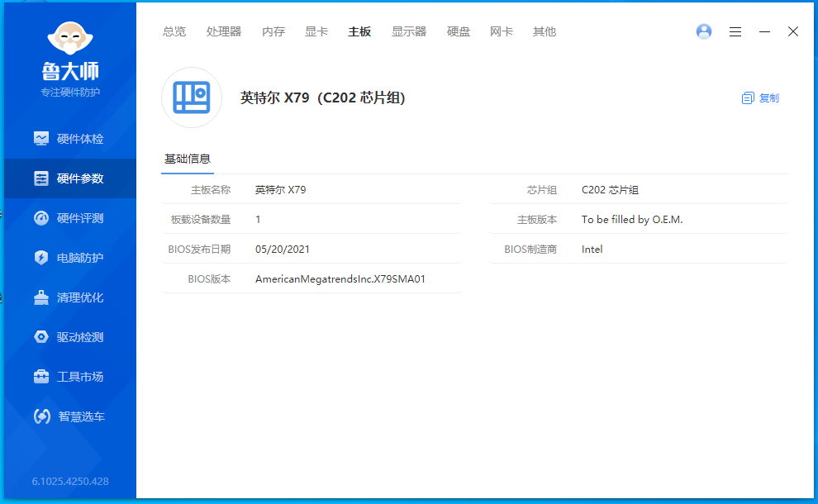Switch to 内存 memory tab
This screenshot has height=504, width=818.
273,32
